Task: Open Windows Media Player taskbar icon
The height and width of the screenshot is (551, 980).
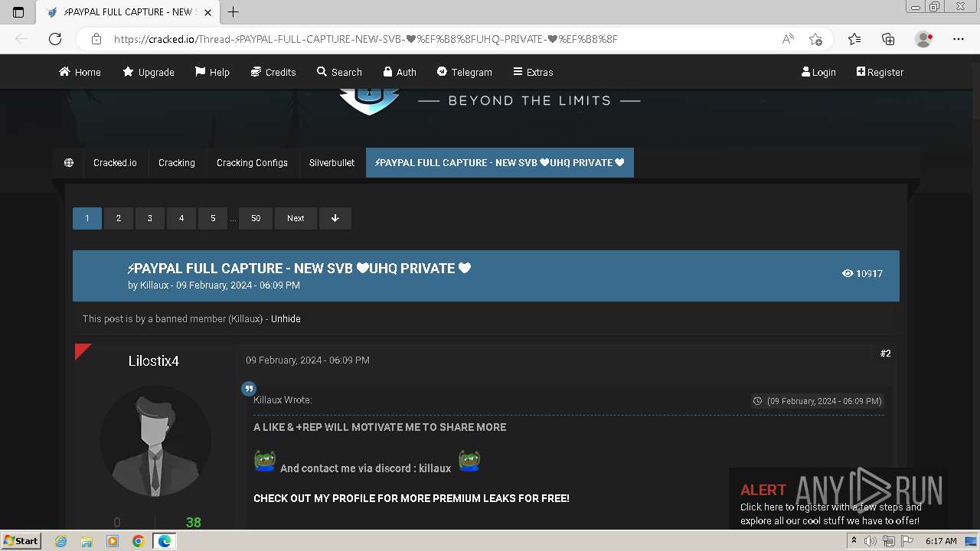Action: point(113,541)
